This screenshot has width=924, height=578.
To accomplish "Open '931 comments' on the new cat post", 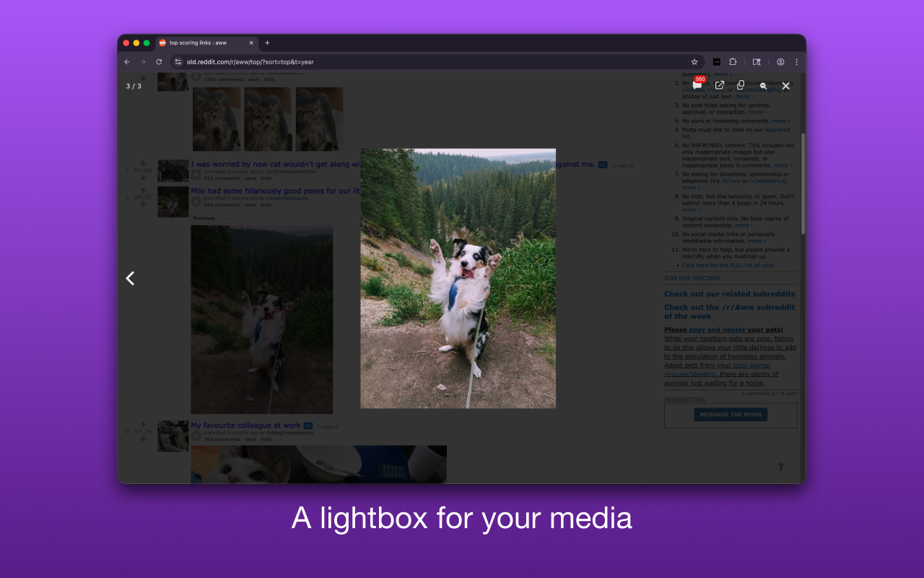I will tap(222, 178).
